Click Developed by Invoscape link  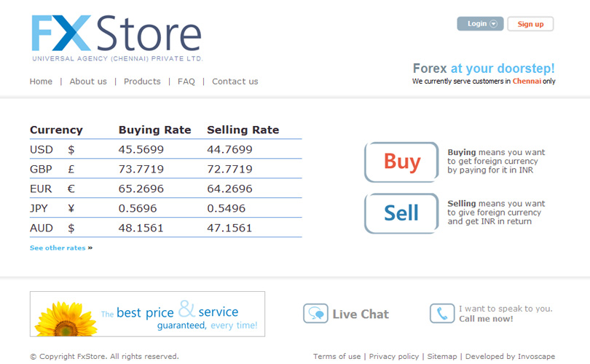click(510, 357)
